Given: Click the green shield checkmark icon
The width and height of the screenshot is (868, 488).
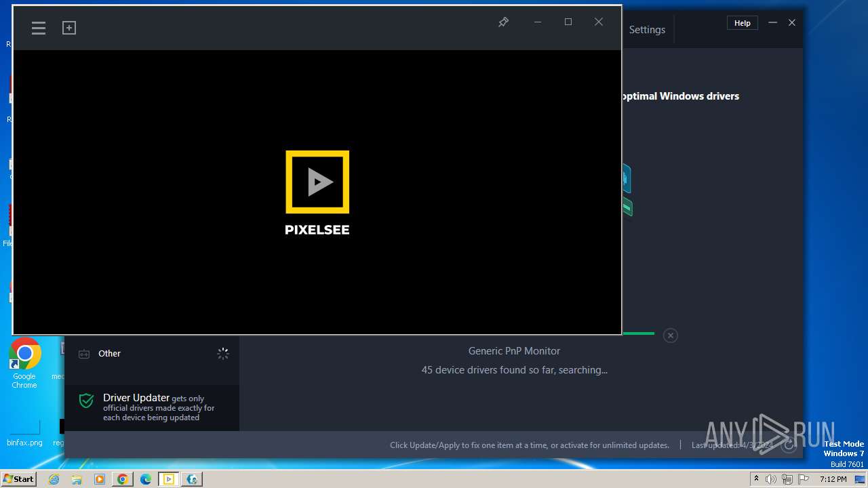Looking at the screenshot, I should [x=86, y=401].
